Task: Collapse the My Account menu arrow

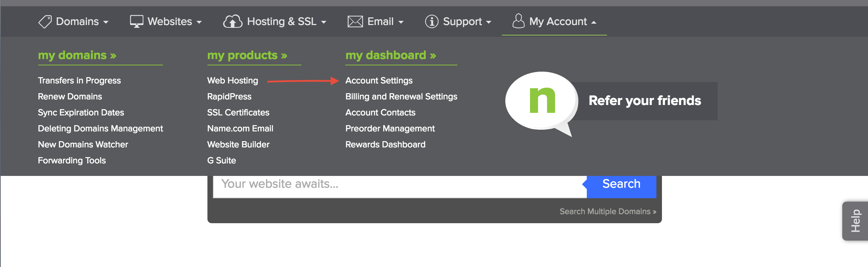Action: coord(594,22)
